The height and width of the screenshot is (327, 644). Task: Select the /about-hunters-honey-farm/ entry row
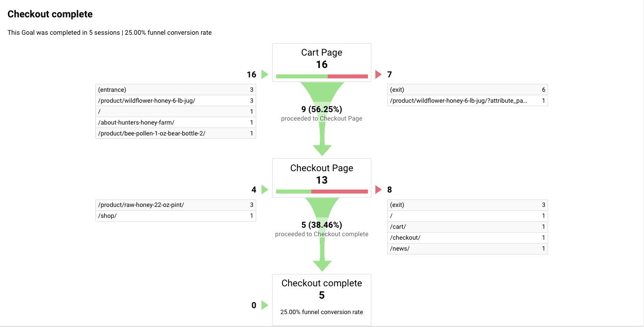(x=176, y=123)
